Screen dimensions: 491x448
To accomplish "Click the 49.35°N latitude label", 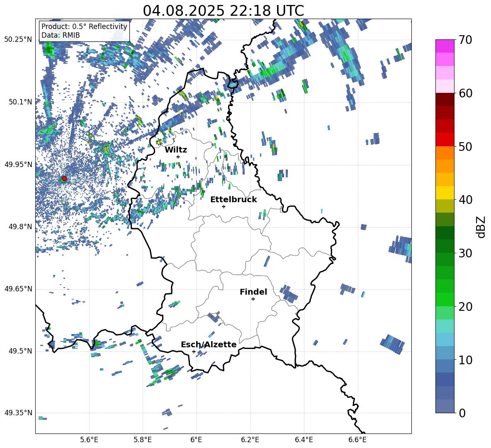I will tap(18, 413).
